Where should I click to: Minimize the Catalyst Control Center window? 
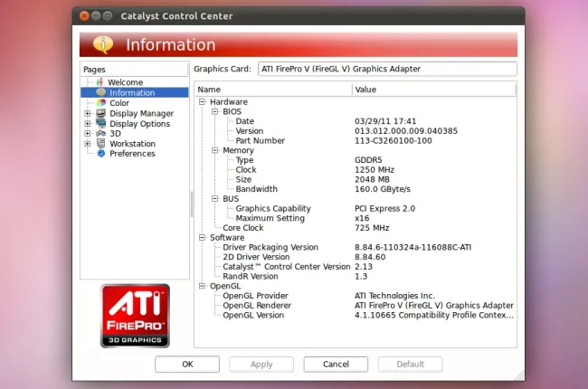(96, 15)
